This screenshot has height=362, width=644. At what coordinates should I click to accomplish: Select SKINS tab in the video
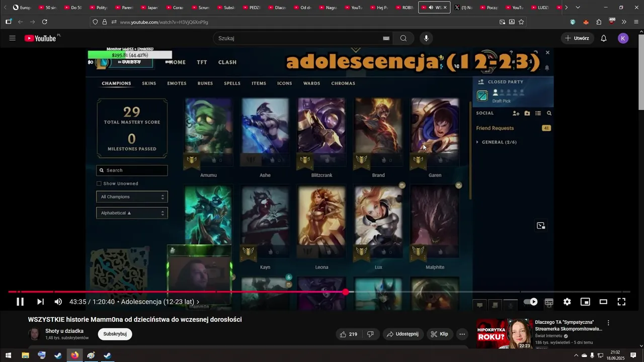[149, 83]
